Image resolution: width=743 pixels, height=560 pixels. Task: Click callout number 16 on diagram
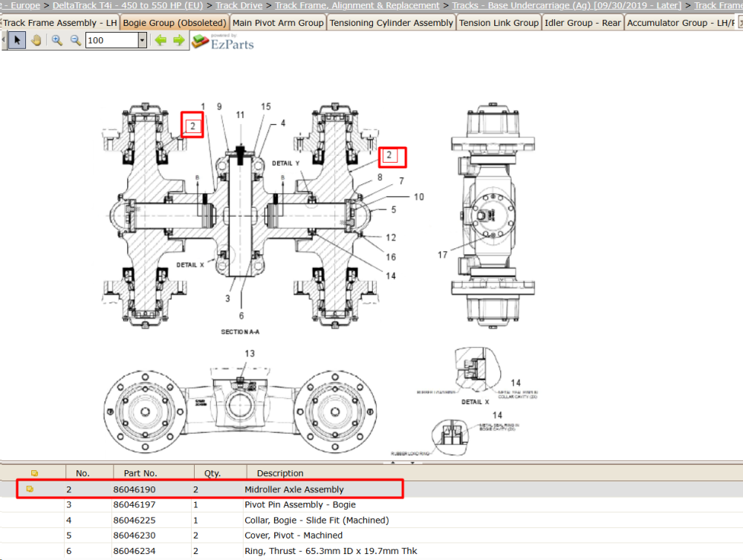click(x=391, y=257)
